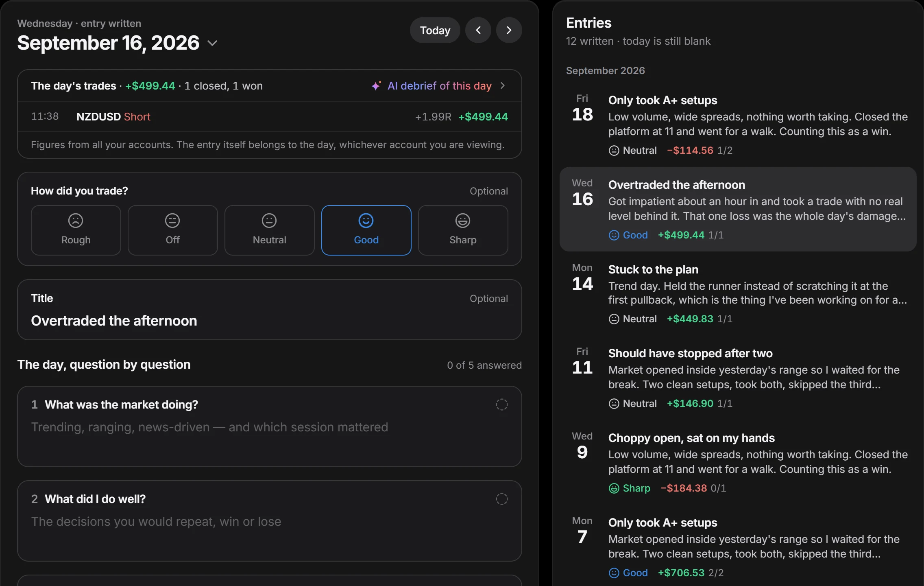This screenshot has height=586, width=924.
Task: Open the entry 'Should have stopped after two'
Action: tap(738, 378)
